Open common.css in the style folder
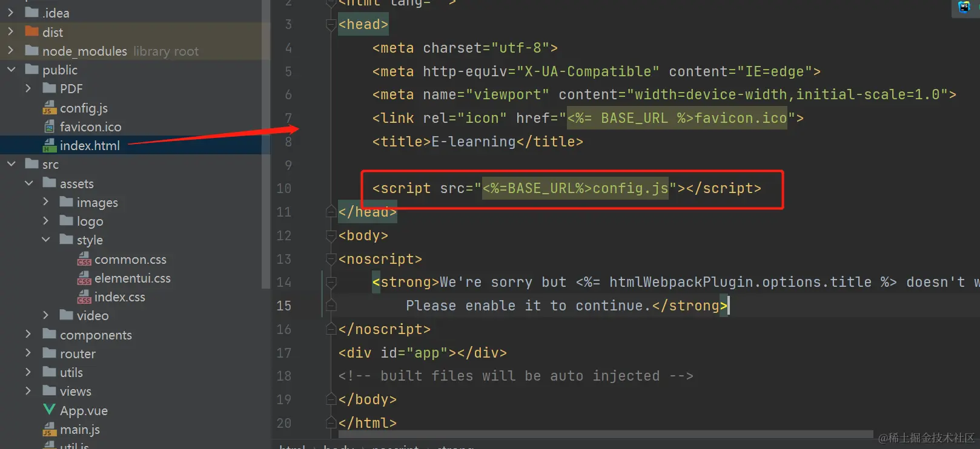Image resolution: width=980 pixels, height=449 pixels. pos(130,259)
